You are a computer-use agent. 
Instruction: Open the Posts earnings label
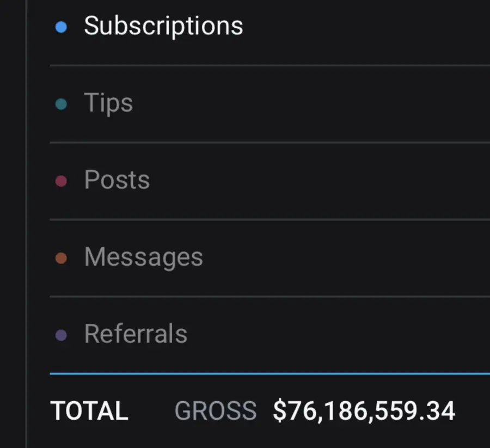pyautogui.click(x=117, y=180)
